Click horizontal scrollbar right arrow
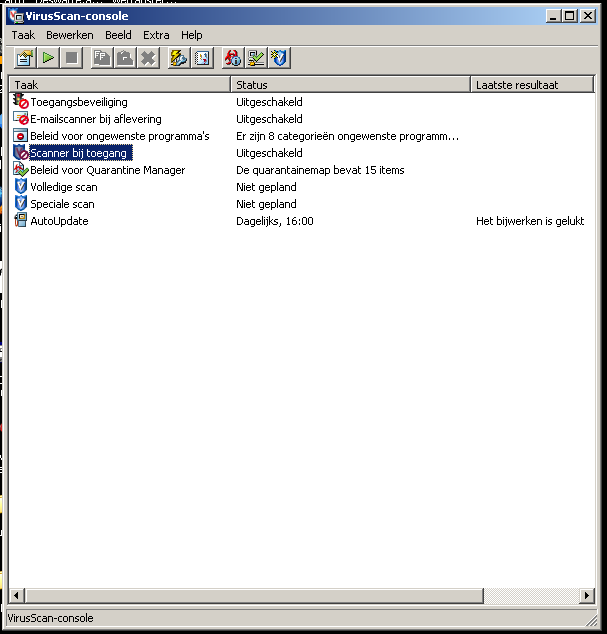The width and height of the screenshot is (607, 634). coord(587,595)
